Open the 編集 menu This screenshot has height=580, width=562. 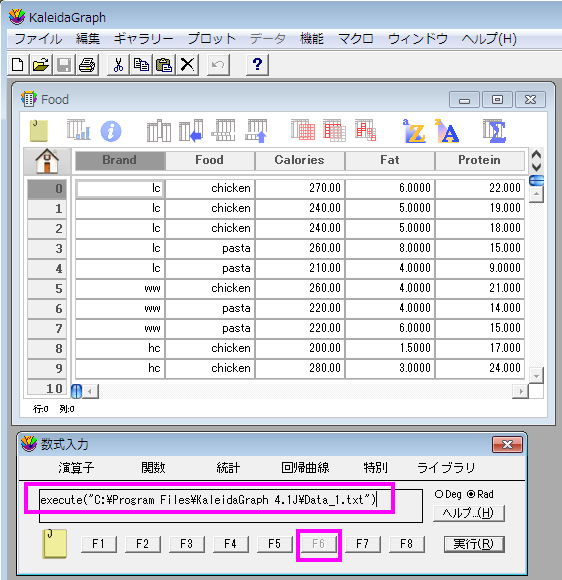88,38
